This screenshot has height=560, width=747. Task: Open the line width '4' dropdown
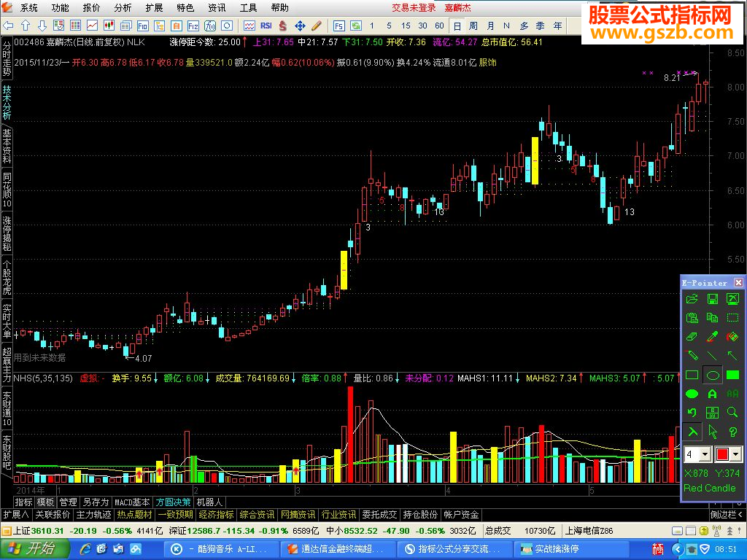pyautogui.click(x=705, y=454)
